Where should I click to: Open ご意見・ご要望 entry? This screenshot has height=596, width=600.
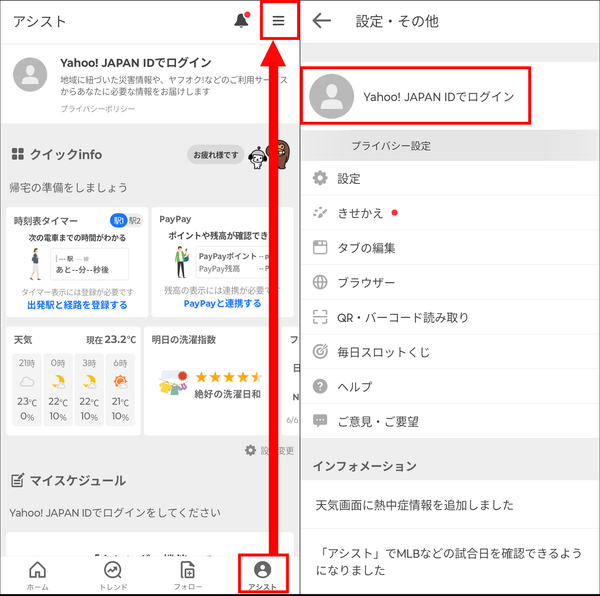point(450,421)
